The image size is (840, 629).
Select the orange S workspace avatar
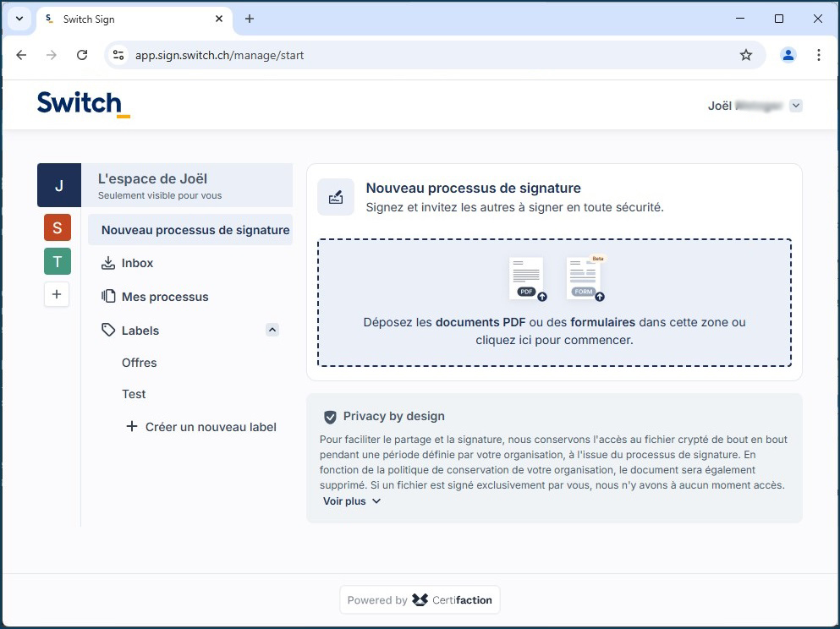click(58, 227)
